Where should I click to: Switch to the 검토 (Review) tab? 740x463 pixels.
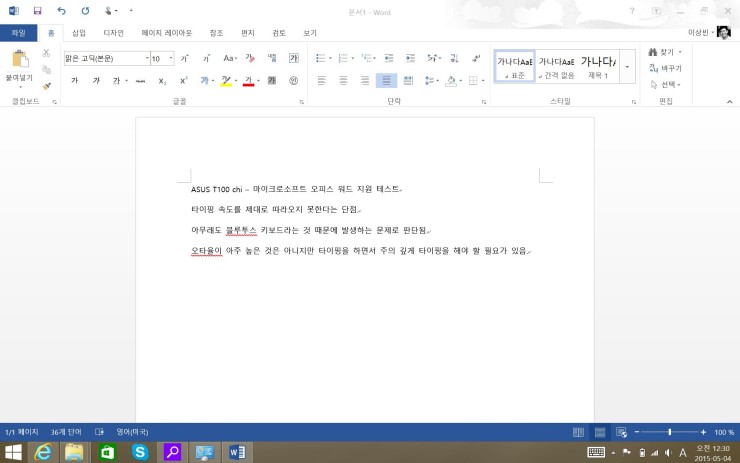click(279, 33)
